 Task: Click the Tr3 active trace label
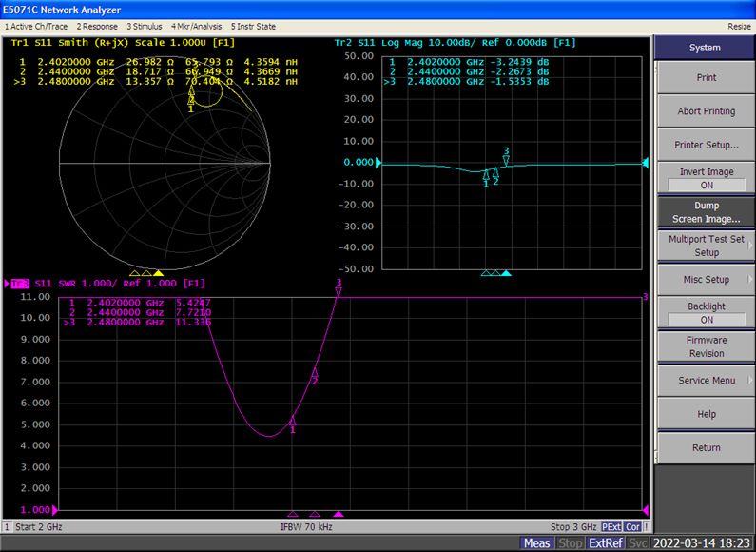20,284
